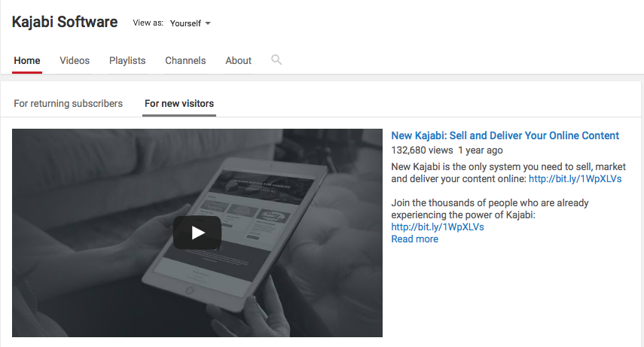
Task: Open the View as Yourself dropdown
Action: 190,23
